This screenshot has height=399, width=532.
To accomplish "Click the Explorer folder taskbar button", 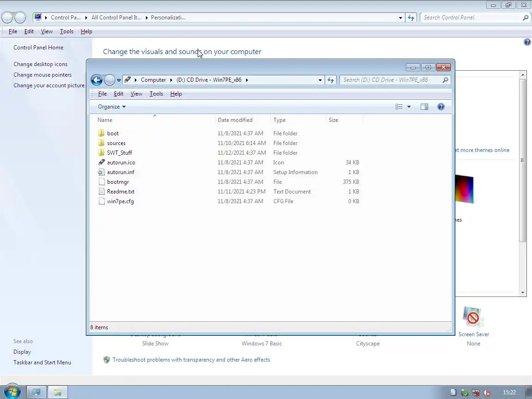I will coord(58,392).
